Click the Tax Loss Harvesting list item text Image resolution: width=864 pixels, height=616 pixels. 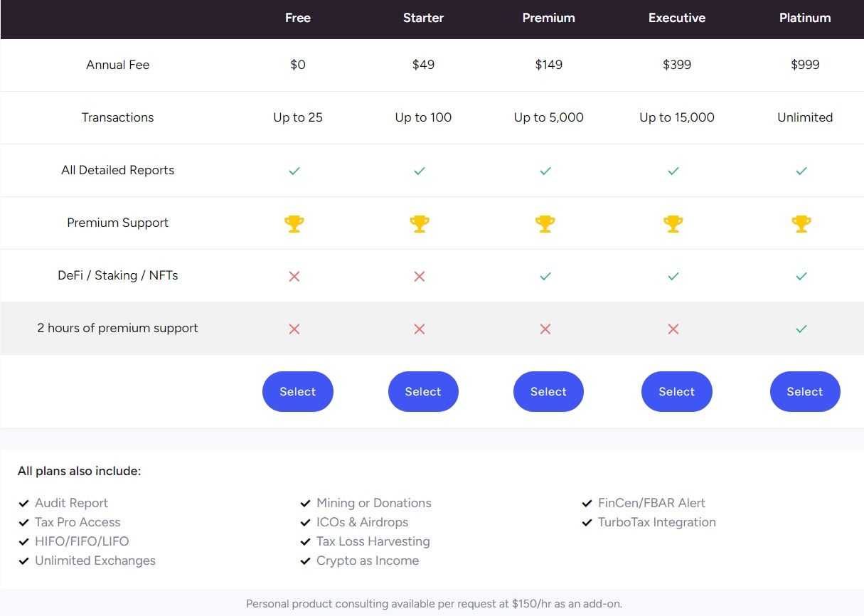373,542
